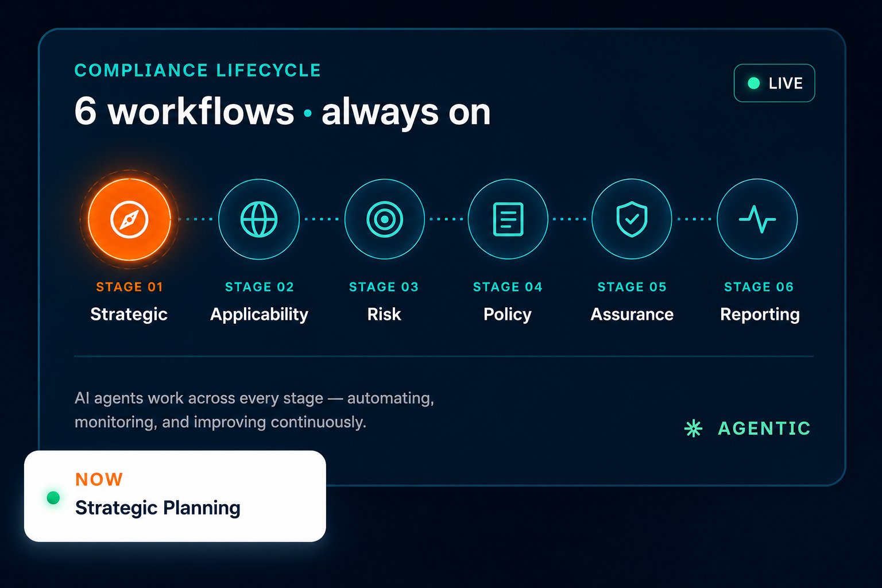Click the 'Strategic Planning' text
This screenshot has height=588, width=882.
tap(158, 508)
